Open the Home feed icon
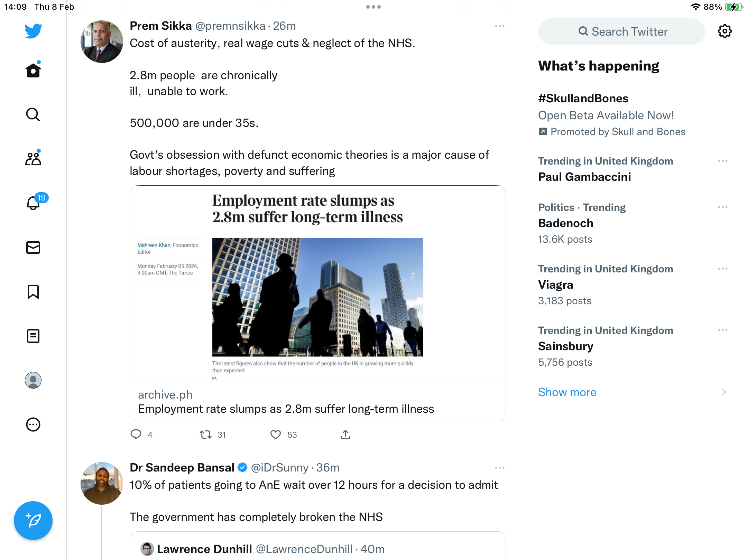Image resolution: width=747 pixels, height=560 pixels. click(33, 70)
